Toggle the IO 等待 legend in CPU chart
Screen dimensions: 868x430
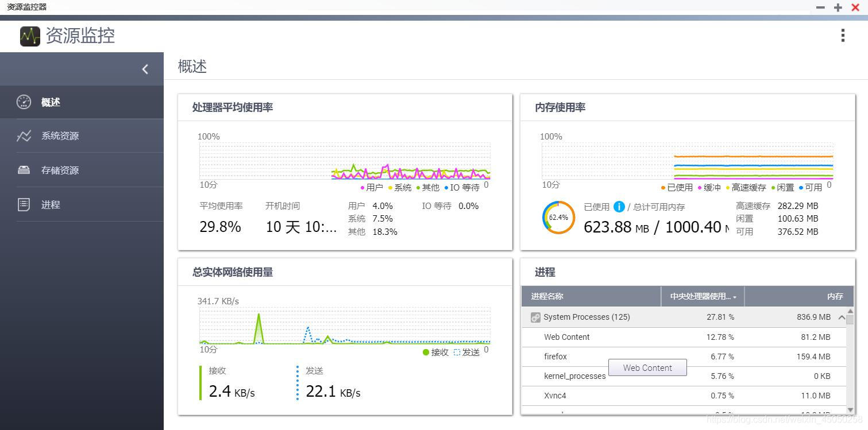pyautogui.click(x=462, y=187)
